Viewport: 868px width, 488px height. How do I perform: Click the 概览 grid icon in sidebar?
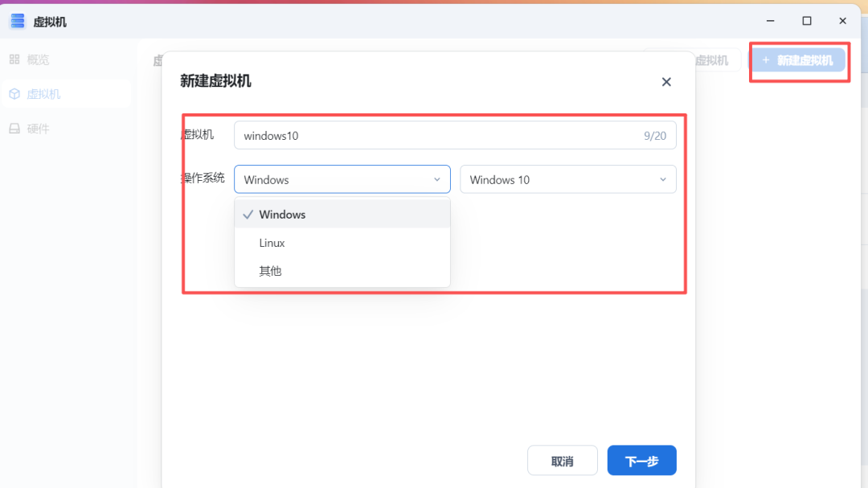coord(14,59)
